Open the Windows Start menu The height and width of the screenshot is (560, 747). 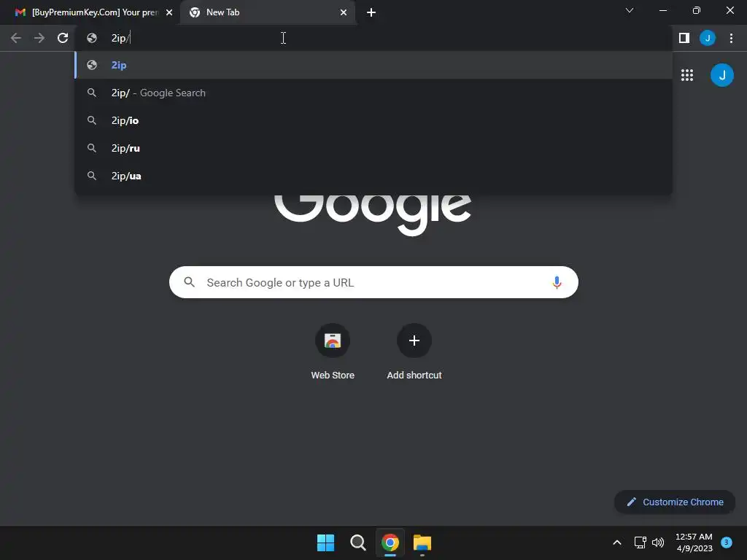coord(326,542)
